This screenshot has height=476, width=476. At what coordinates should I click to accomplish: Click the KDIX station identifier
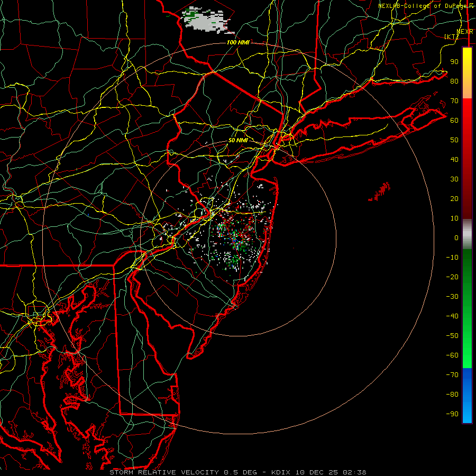tap(281, 472)
